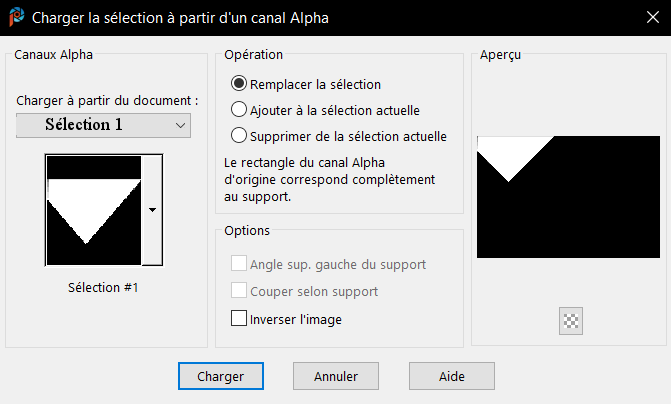Click the dialog title bar text
The height and width of the screenshot is (404, 671).
tap(180, 17)
